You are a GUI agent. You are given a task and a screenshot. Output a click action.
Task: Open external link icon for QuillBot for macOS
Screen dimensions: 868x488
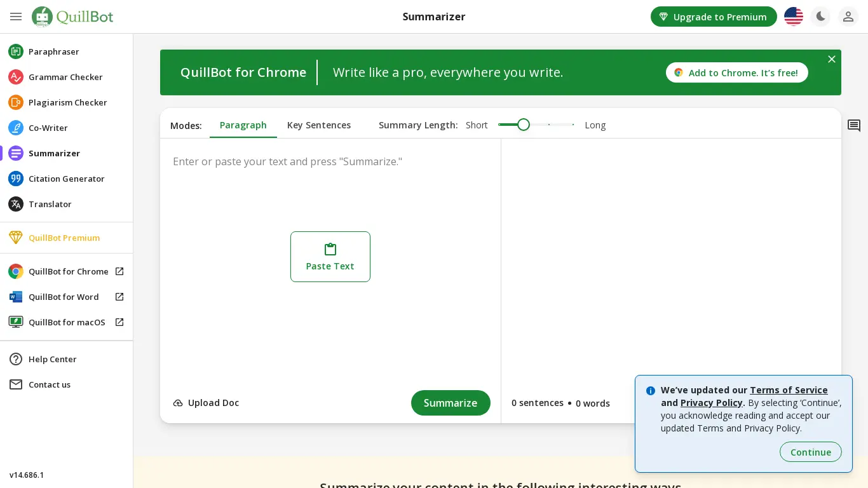coord(119,322)
